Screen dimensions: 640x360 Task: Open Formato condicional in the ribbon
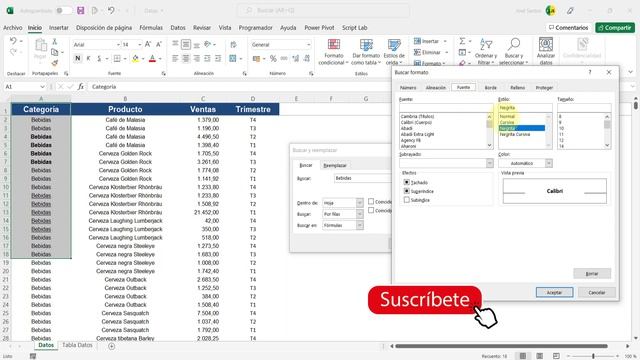pos(333,52)
